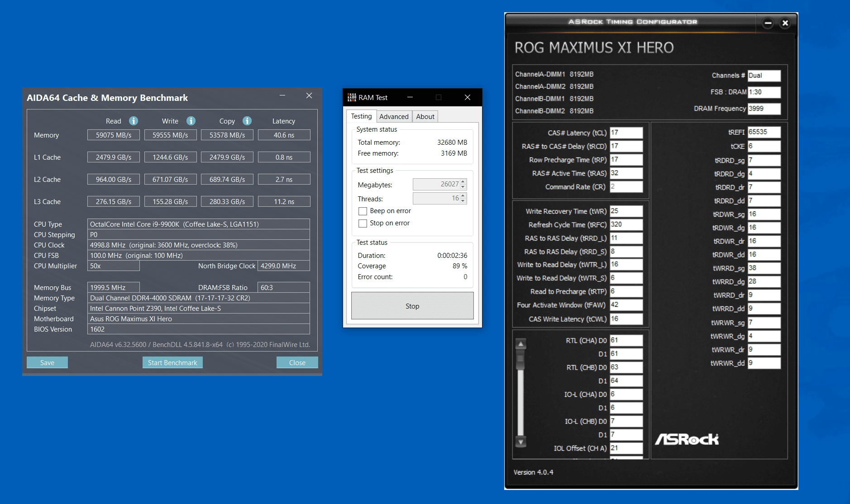The height and width of the screenshot is (504, 850).
Task: Minimize the RAM Test window
Action: (x=410, y=97)
